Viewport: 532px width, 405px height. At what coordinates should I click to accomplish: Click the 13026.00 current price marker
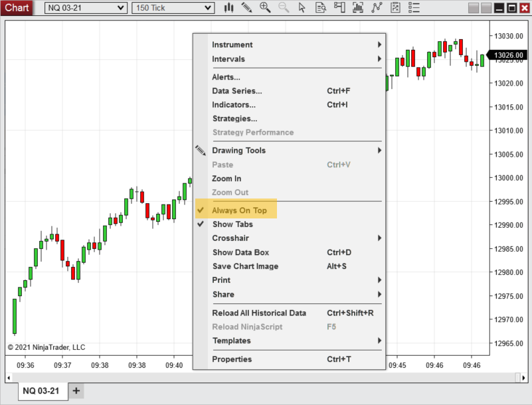click(507, 55)
